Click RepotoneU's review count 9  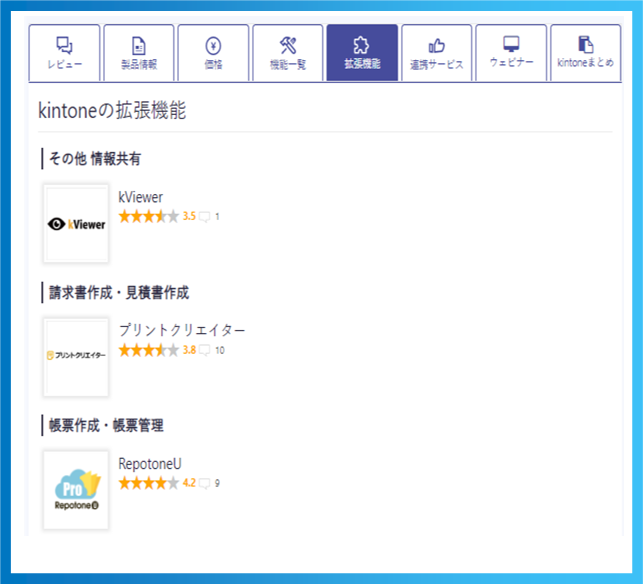[x=217, y=483]
